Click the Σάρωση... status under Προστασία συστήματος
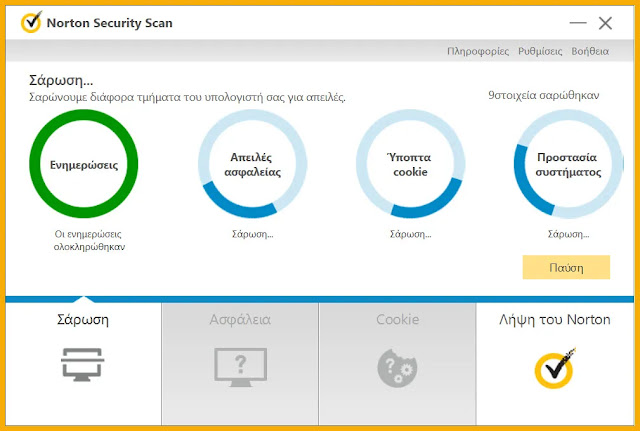640x431 pixels. (568, 234)
